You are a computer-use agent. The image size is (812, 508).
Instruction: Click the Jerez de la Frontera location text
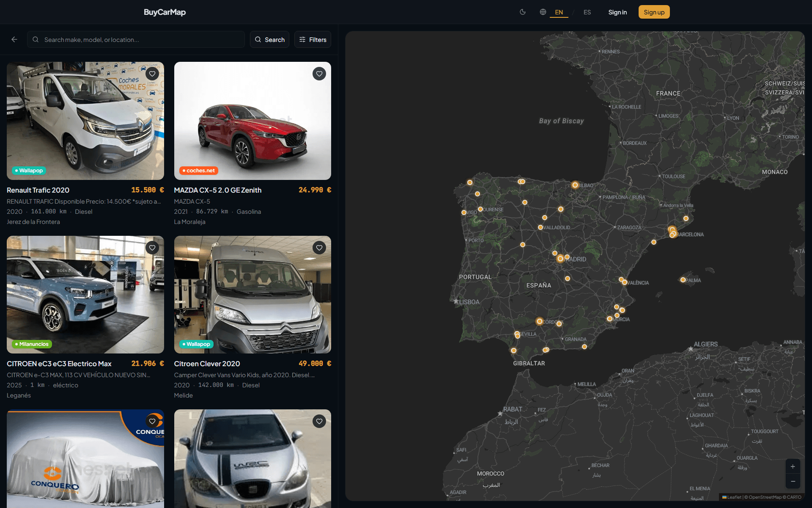[33, 222]
